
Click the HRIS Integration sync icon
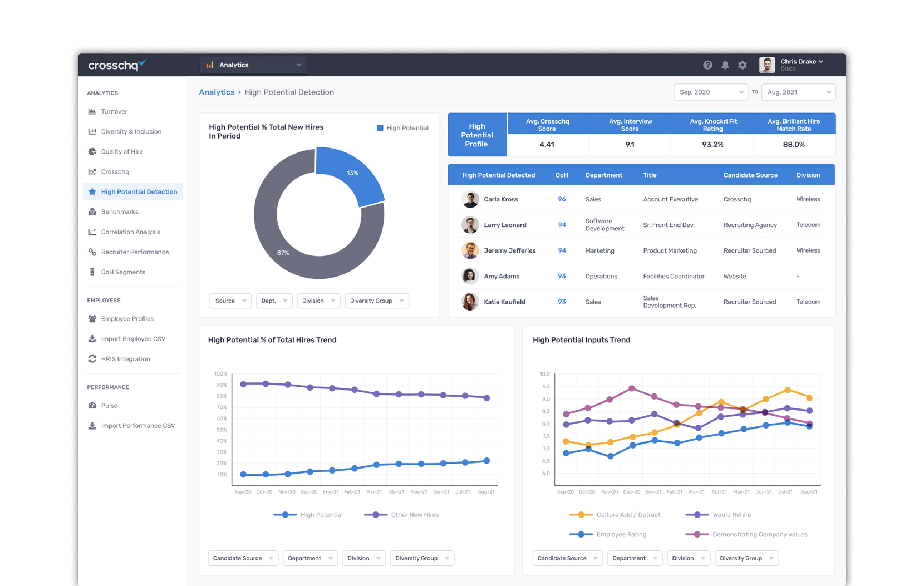92,359
